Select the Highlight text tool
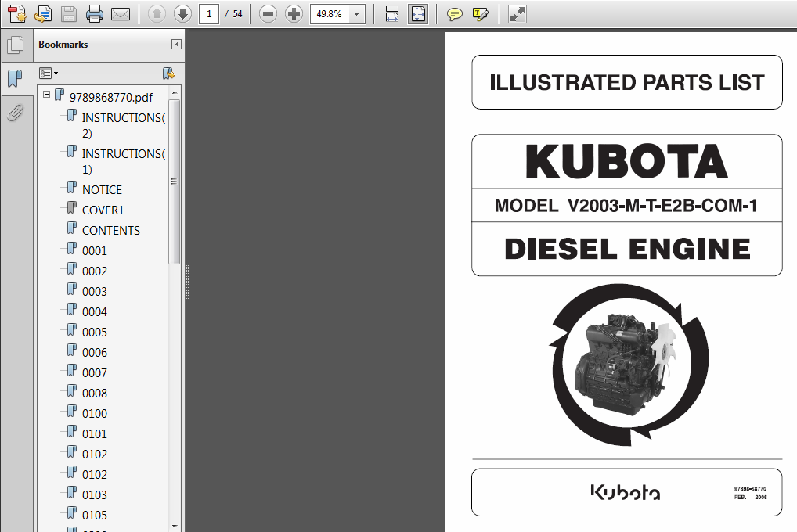797x532 pixels. click(481, 14)
